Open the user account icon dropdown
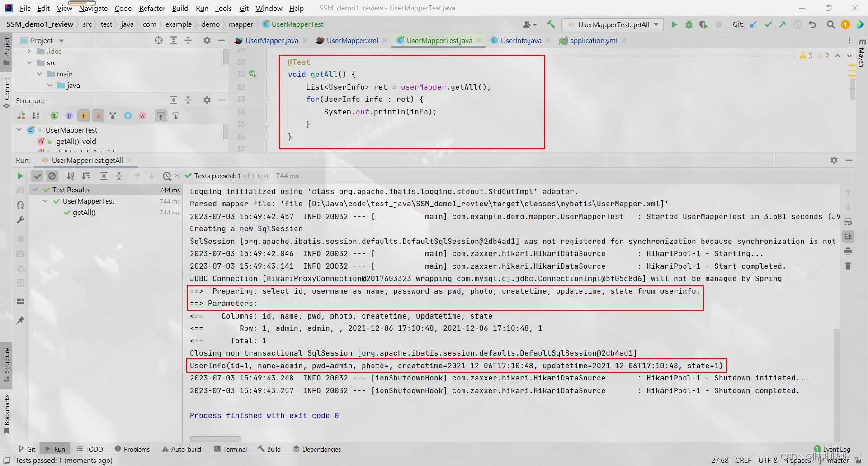Viewport: 868px width, 466px height. [x=529, y=24]
